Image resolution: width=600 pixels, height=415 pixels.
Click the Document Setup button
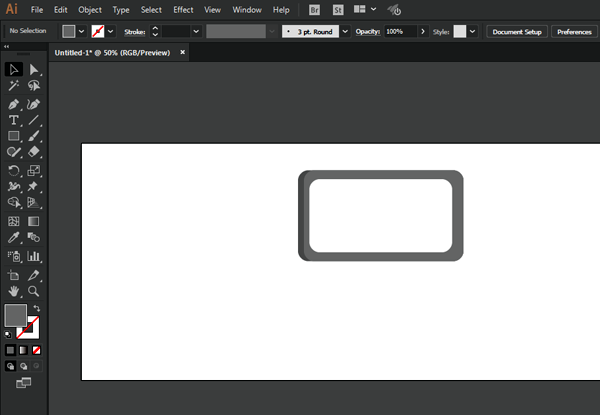tap(516, 32)
